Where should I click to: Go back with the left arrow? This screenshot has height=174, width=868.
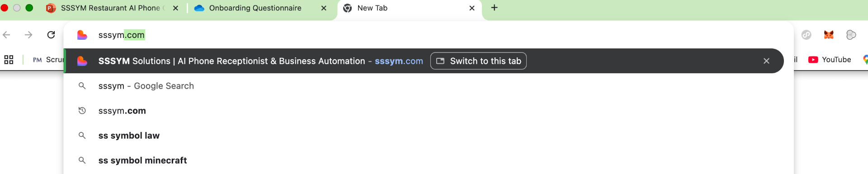pos(6,35)
